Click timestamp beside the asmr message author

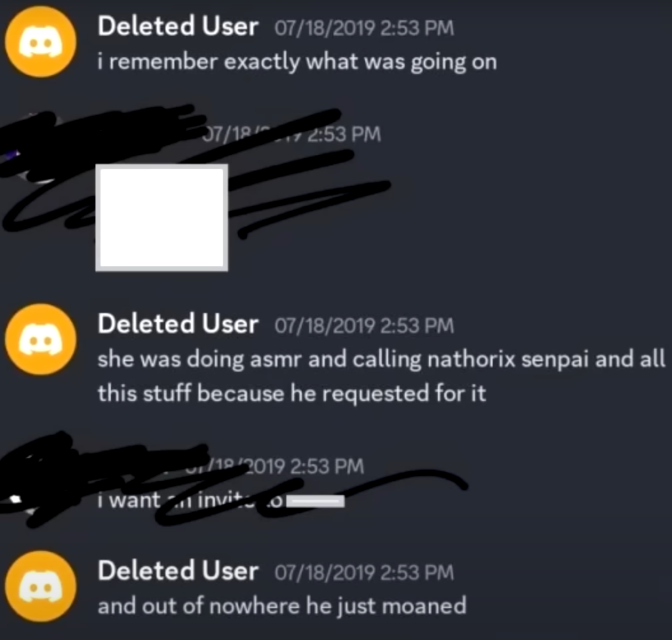tap(364, 326)
